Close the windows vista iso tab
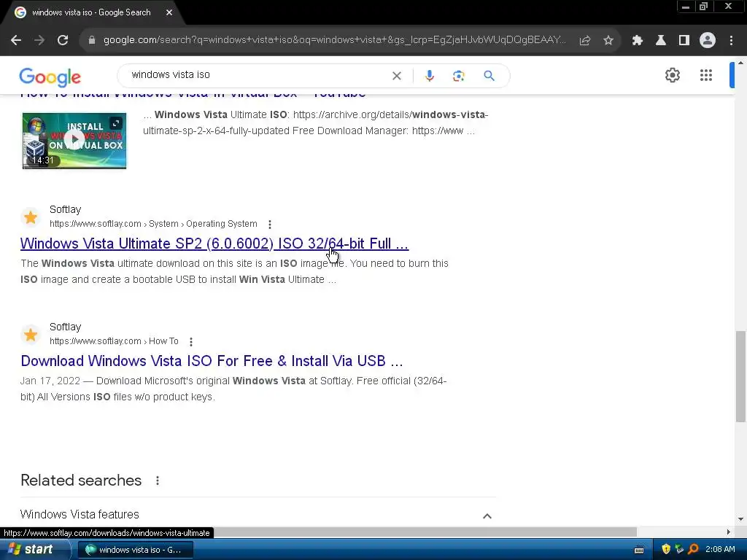 (x=169, y=12)
